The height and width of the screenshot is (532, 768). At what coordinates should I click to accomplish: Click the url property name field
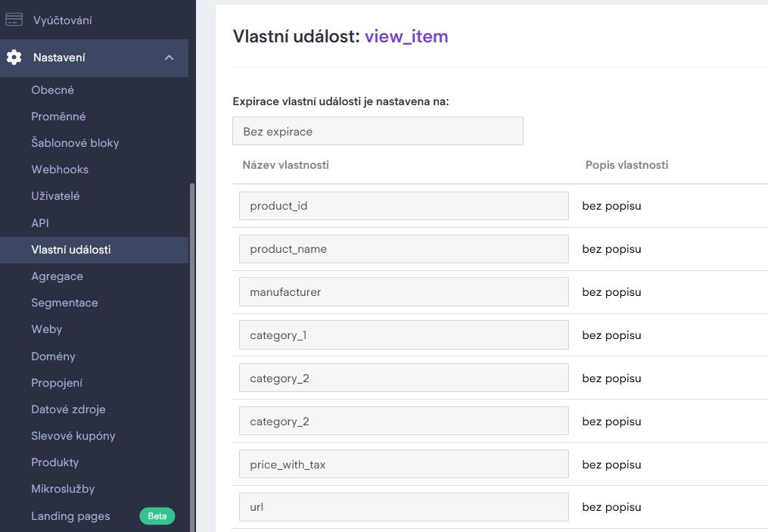point(403,507)
